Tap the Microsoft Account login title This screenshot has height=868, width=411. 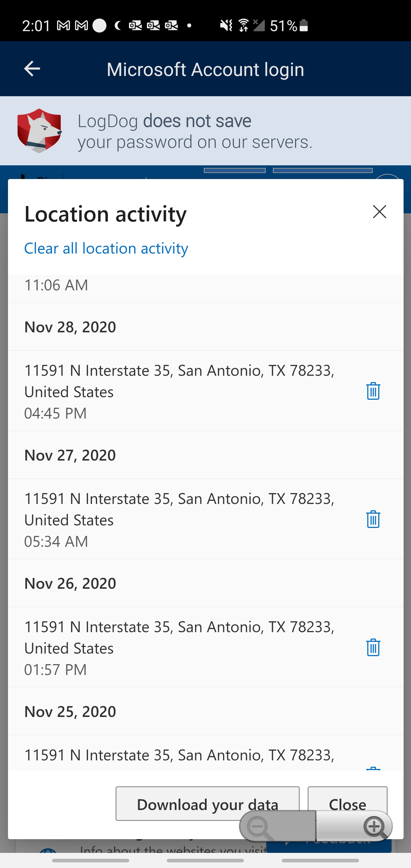pyautogui.click(x=205, y=69)
